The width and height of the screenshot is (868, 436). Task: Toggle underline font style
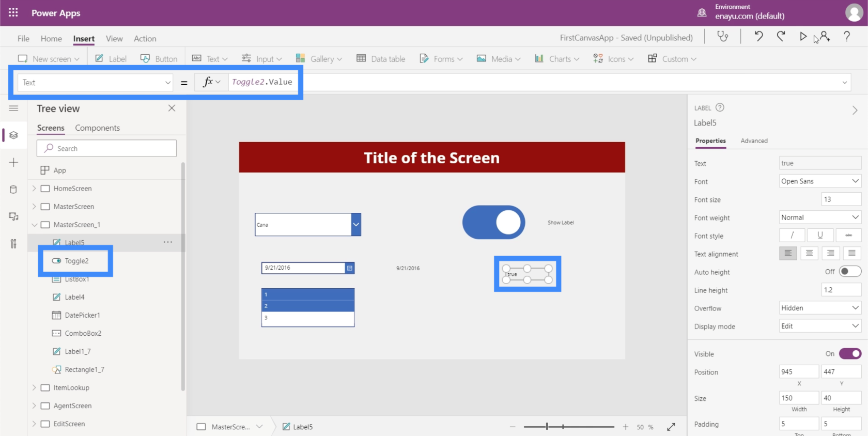click(x=820, y=236)
